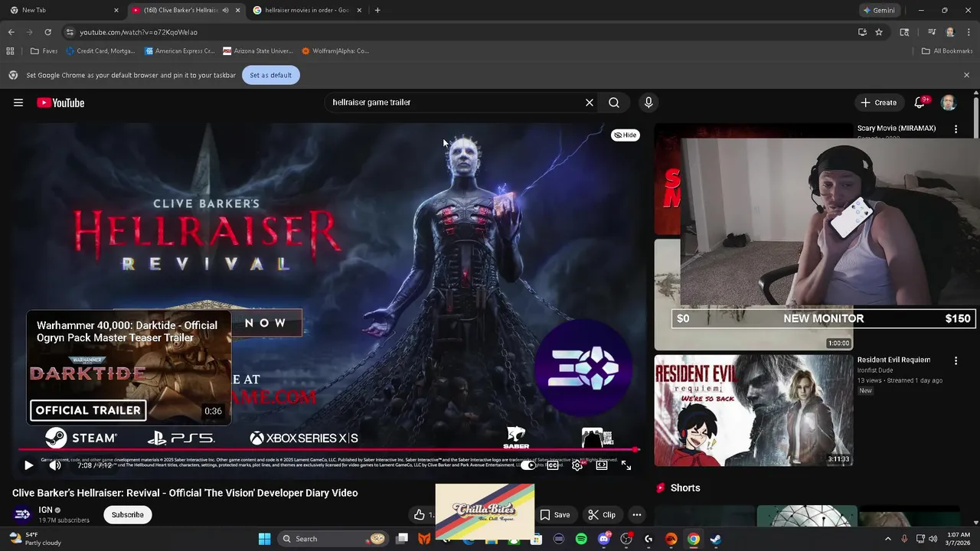Open more actions ellipsis under video

(637, 515)
